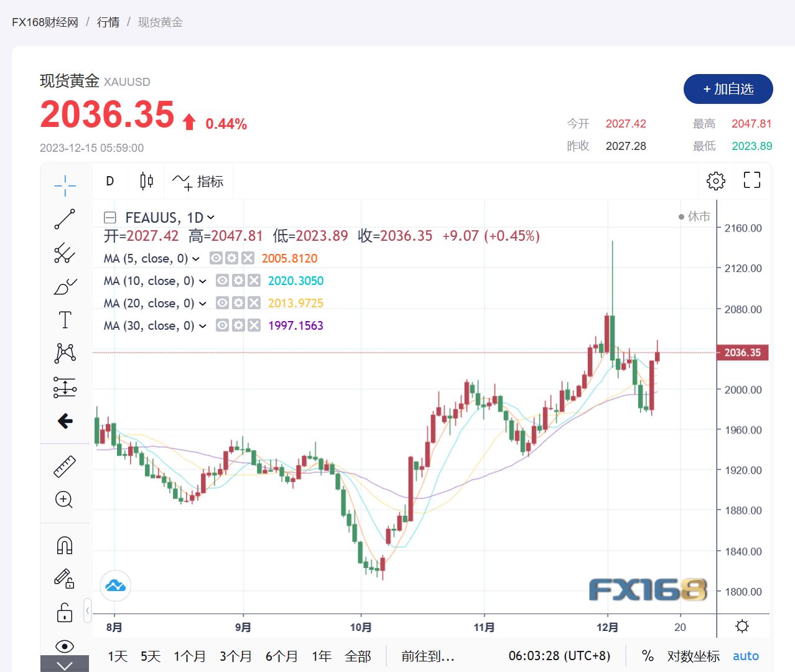Select the ruler measure tool
795x672 pixels.
coord(65,467)
